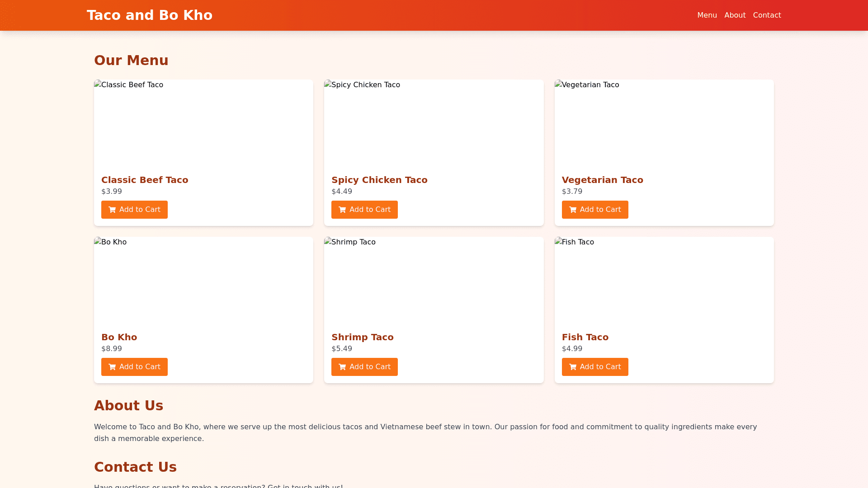Open the Contact navigation link

767,15
